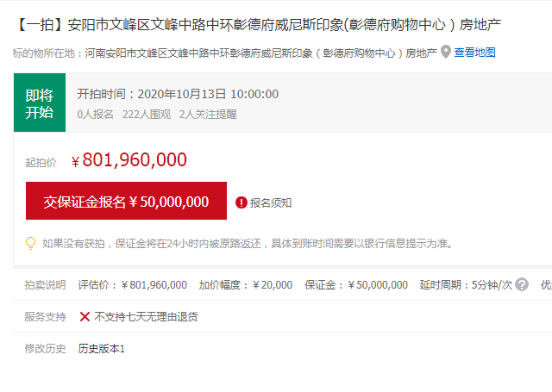
Task: Click the auction title heading text
Action: click(x=257, y=25)
